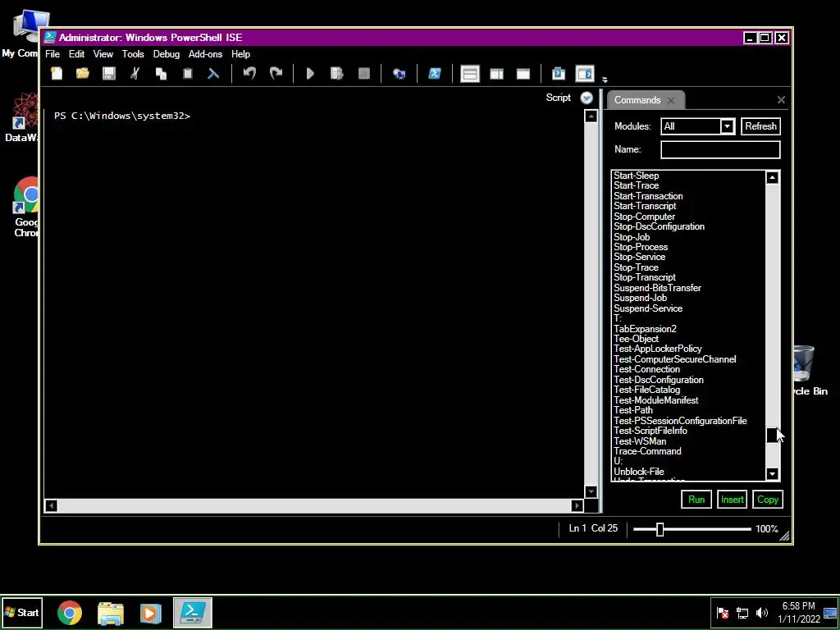Close the Commands tab with its X
Viewport: 840px width, 630px height.
[x=671, y=100]
